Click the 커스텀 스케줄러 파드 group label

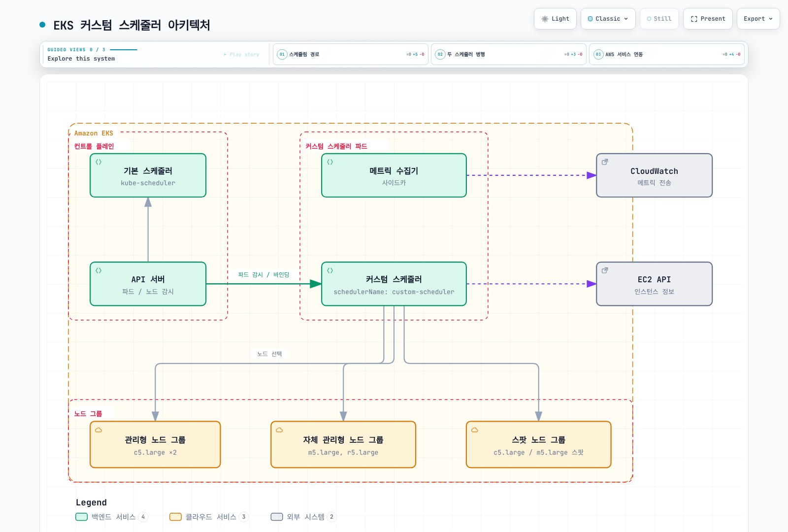point(336,146)
